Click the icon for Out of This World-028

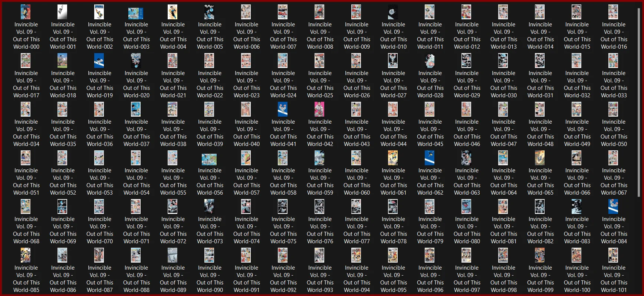coord(430,61)
